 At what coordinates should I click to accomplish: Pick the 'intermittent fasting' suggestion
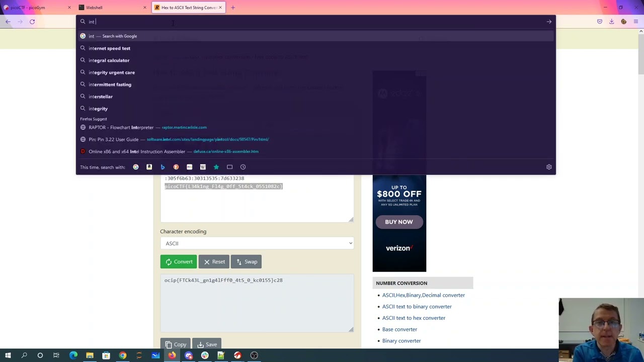(316, 84)
